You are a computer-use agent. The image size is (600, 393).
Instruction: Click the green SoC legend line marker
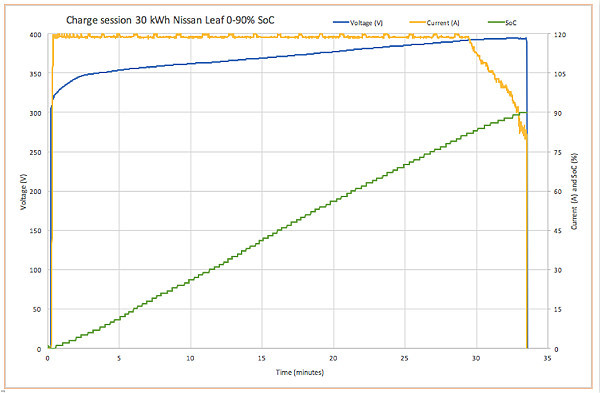point(496,23)
